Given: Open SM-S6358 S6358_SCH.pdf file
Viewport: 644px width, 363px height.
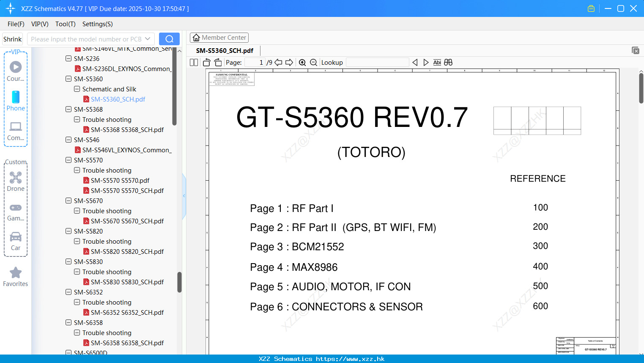Looking at the screenshot, I should pyautogui.click(x=127, y=343).
